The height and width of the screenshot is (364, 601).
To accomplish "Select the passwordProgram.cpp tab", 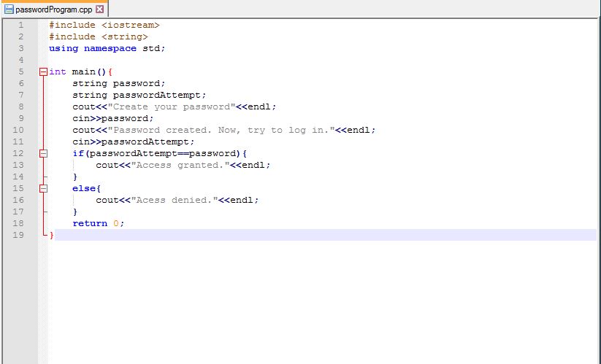I will pos(54,9).
